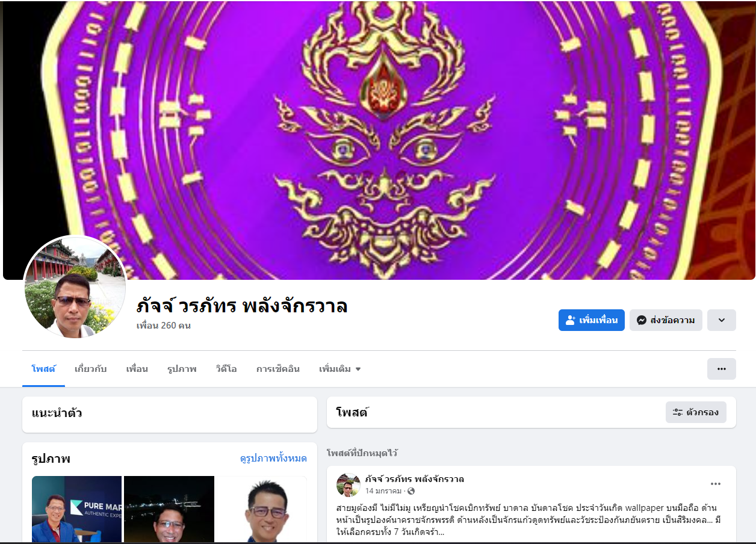Click the Add Friend (เพิ่มเพื่อน) button

tap(591, 320)
